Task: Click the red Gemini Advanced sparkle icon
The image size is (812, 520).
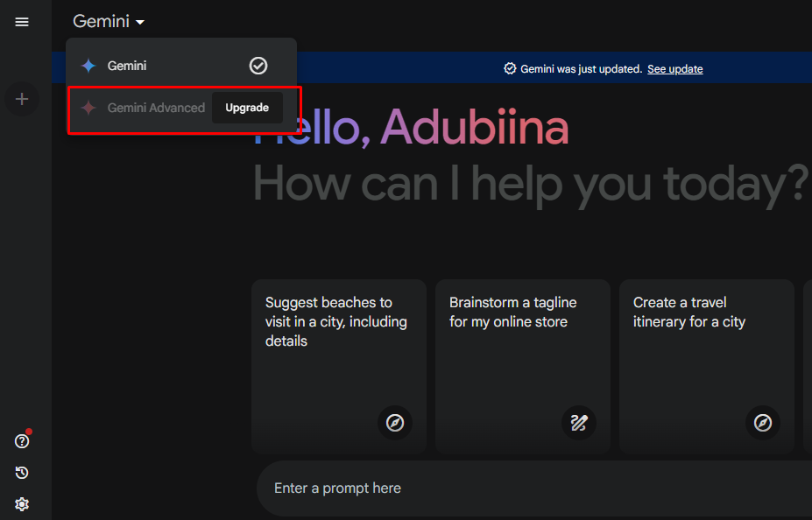Action: (88, 108)
